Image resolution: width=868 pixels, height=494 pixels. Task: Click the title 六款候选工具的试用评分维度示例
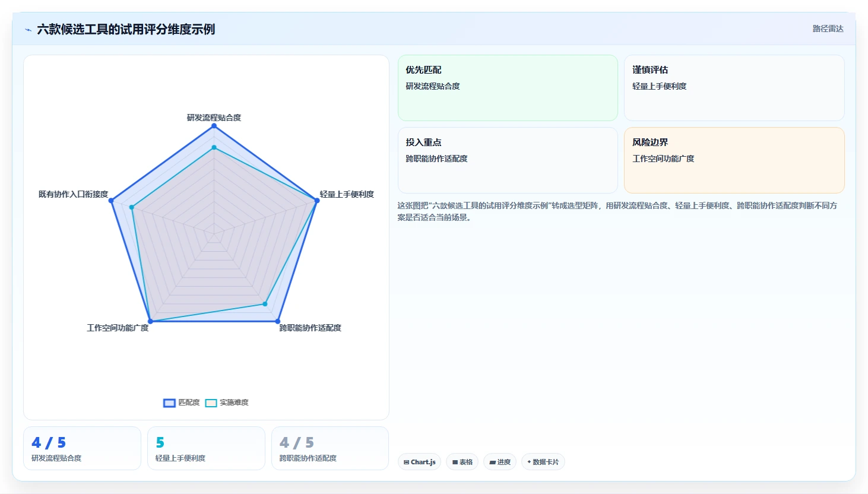(x=126, y=29)
